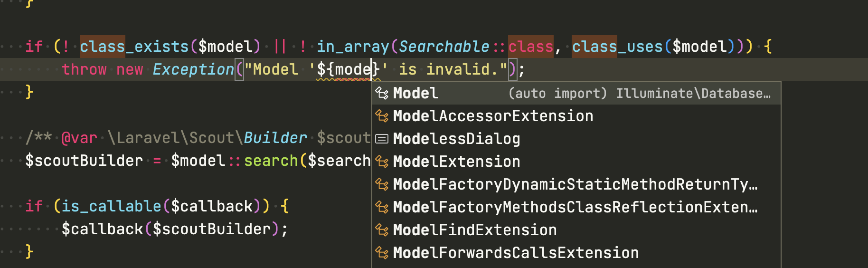The height and width of the screenshot is (268, 868).
Task: Select the ModelessDialog completion entry
Action: click(457, 139)
